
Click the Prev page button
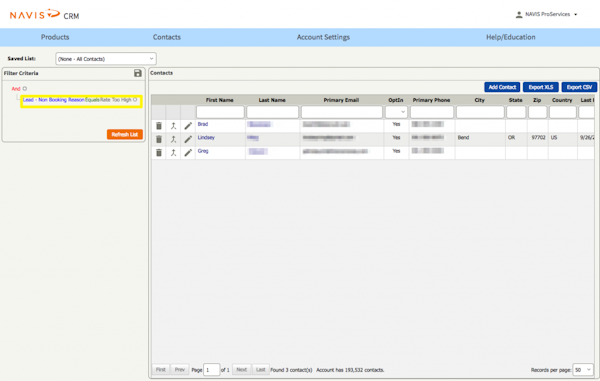(179, 370)
